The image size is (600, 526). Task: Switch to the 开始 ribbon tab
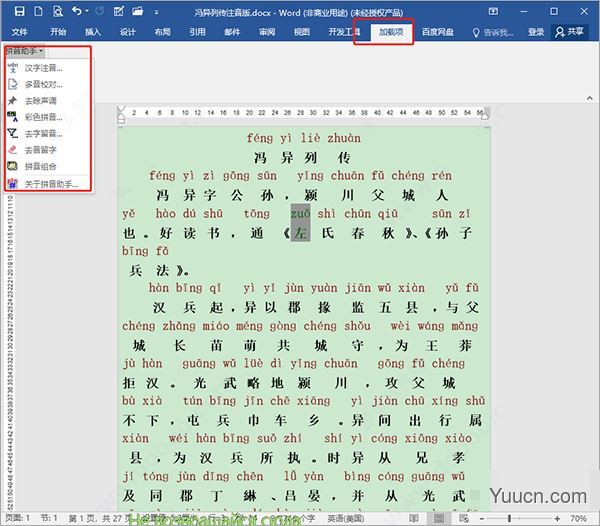click(x=58, y=32)
